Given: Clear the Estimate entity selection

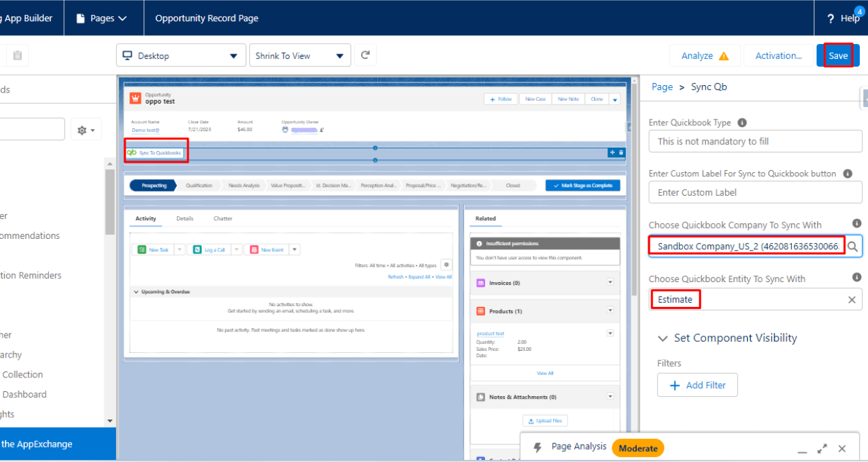Looking at the screenshot, I should 852,300.
